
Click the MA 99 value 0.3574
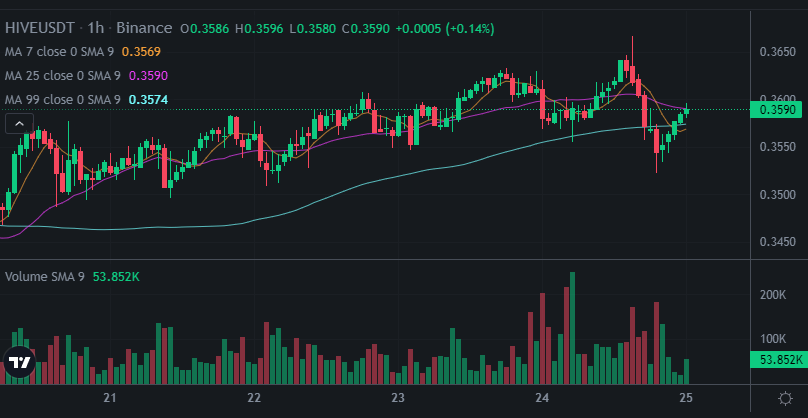[x=148, y=99]
